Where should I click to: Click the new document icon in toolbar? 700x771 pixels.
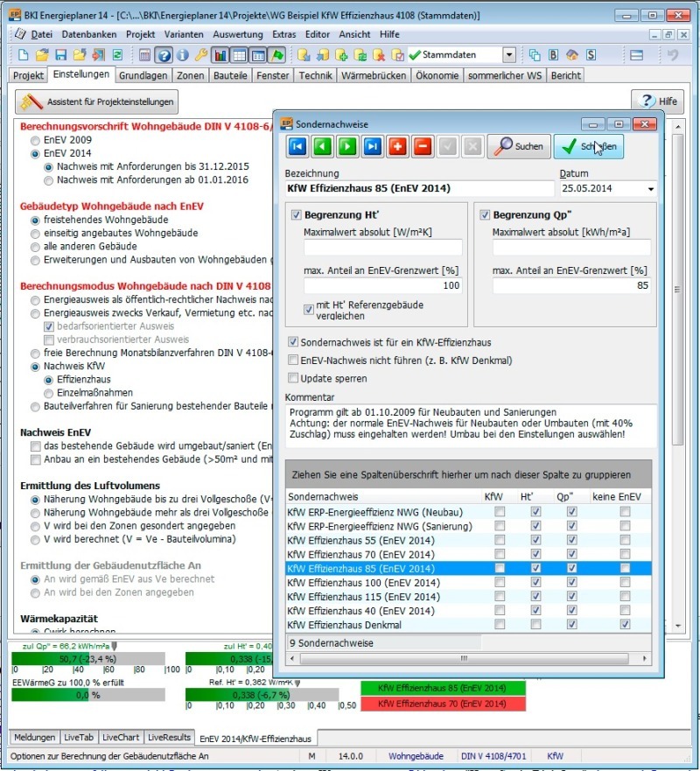(x=23, y=55)
